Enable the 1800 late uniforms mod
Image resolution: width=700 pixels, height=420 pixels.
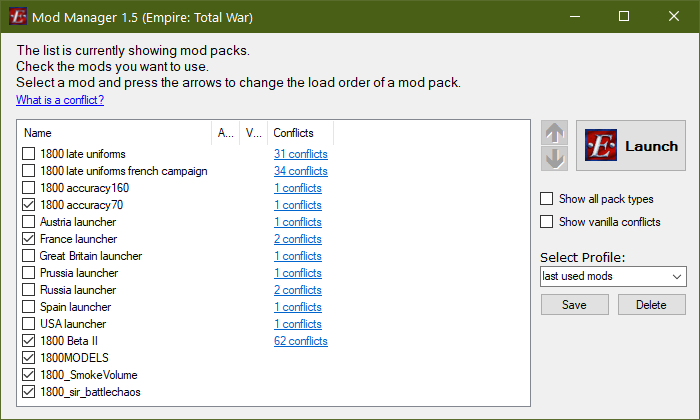pos(29,154)
